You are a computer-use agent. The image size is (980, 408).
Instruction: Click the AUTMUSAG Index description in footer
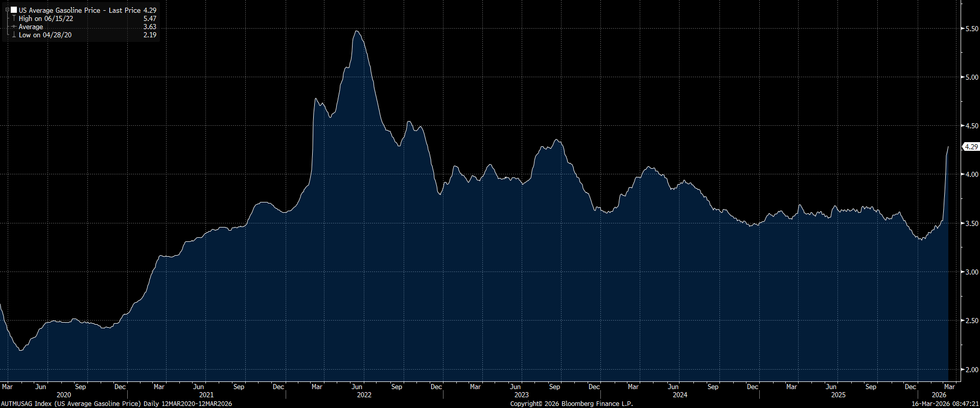(116, 404)
